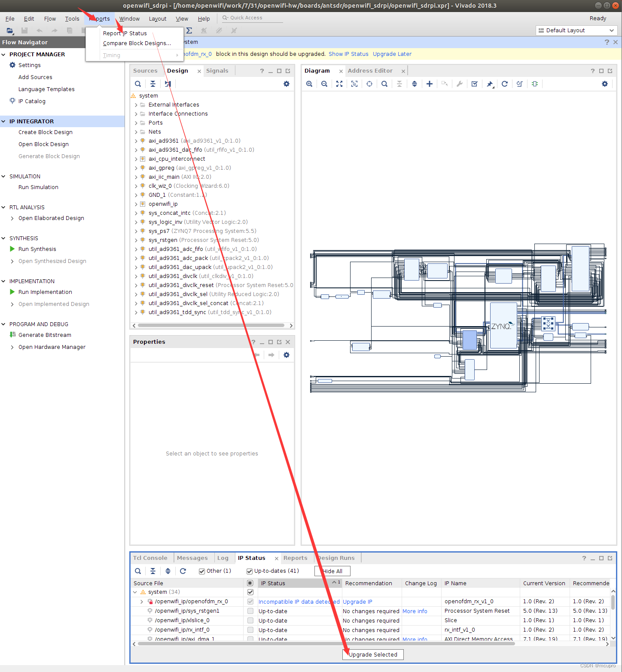Rerun IP Status report with refresh icon

pyautogui.click(x=183, y=571)
